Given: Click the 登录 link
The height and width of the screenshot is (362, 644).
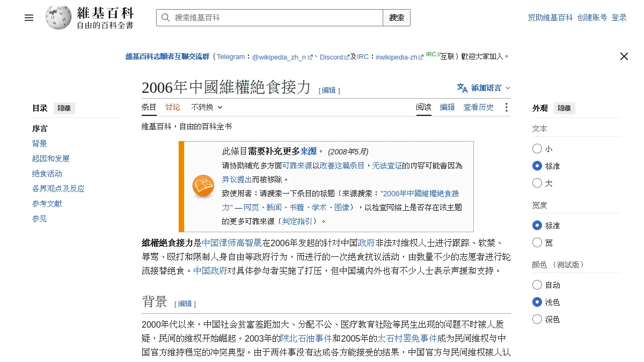Looking at the screenshot, I should [619, 18].
